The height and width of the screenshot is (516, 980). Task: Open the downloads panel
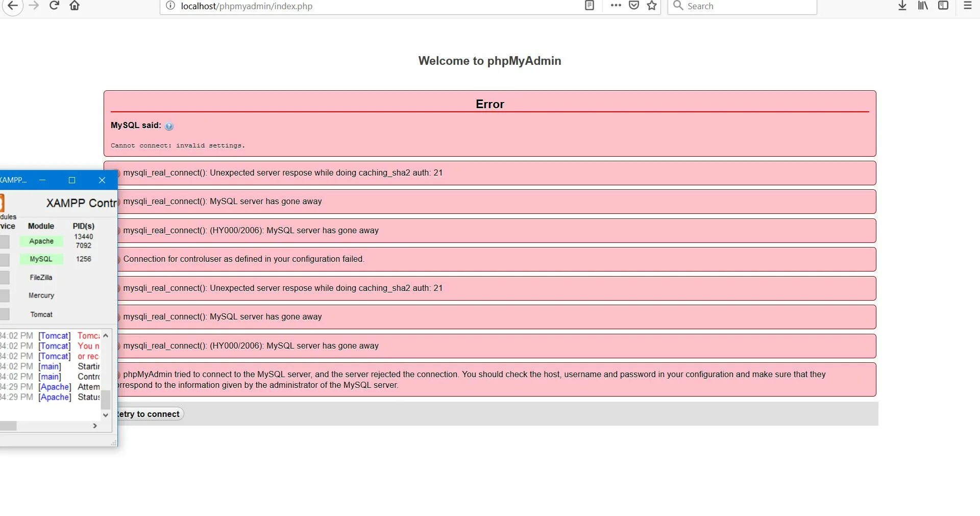[x=902, y=6]
